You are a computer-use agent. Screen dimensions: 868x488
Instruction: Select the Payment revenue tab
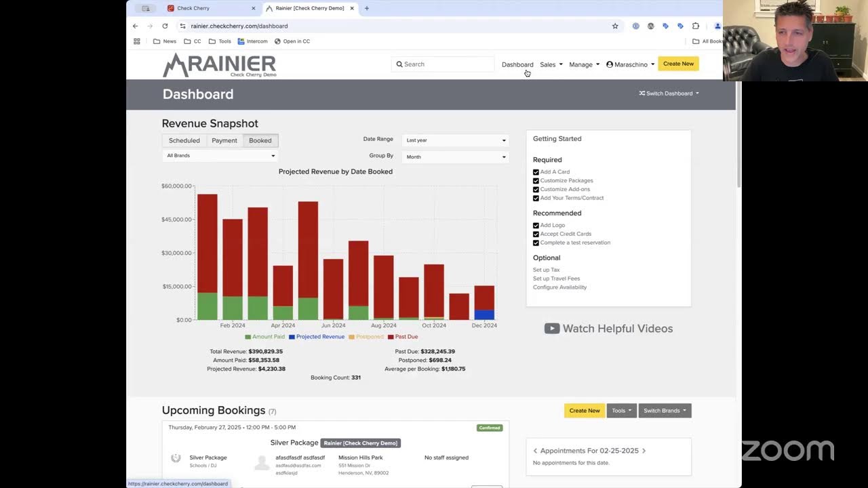(x=224, y=140)
